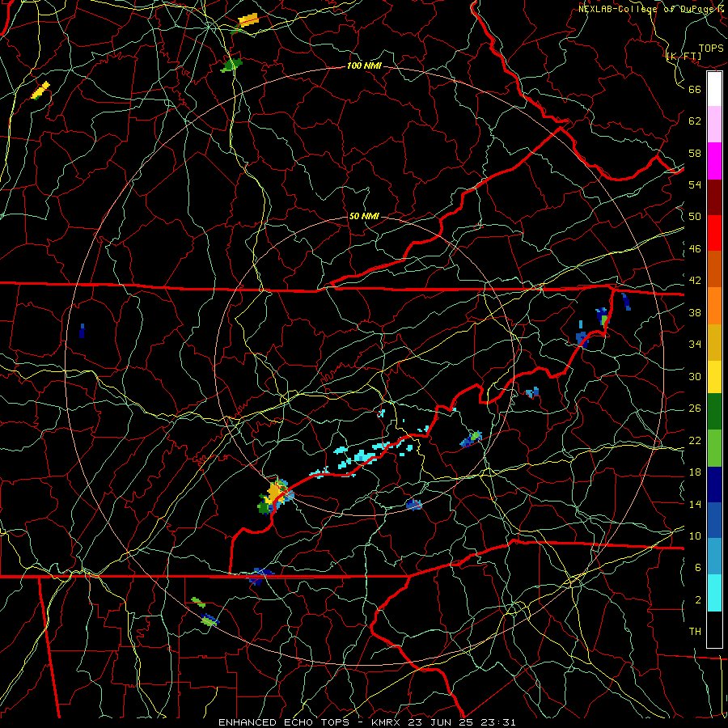Click the NEXLAB-College of DuPage credit text
Screen dimensions: 728x728
653,9
